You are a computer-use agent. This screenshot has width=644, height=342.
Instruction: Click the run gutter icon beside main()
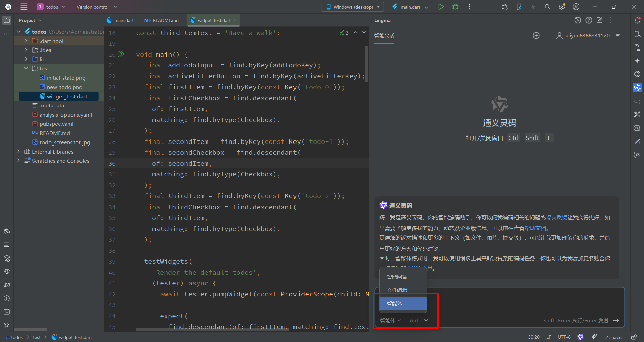[121, 54]
